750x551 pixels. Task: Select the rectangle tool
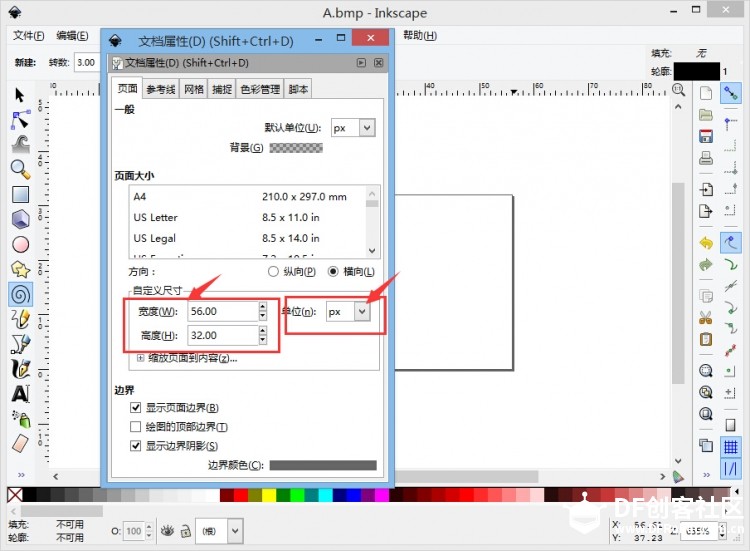(20, 194)
